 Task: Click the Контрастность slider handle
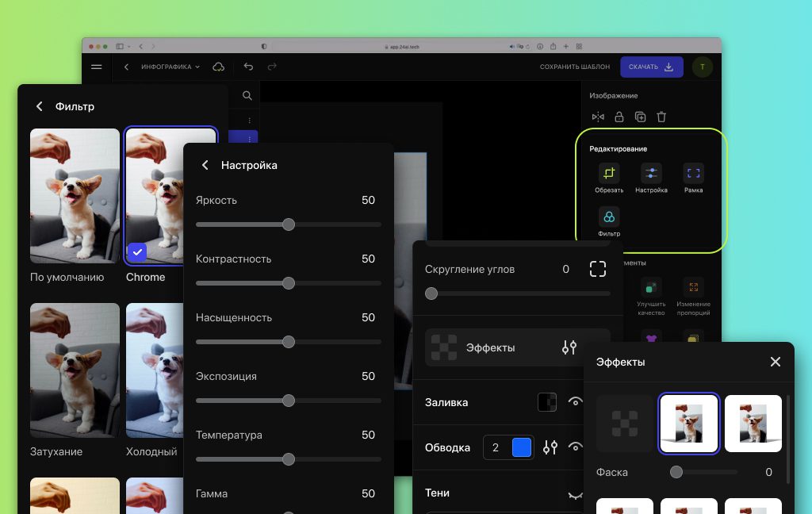point(289,283)
